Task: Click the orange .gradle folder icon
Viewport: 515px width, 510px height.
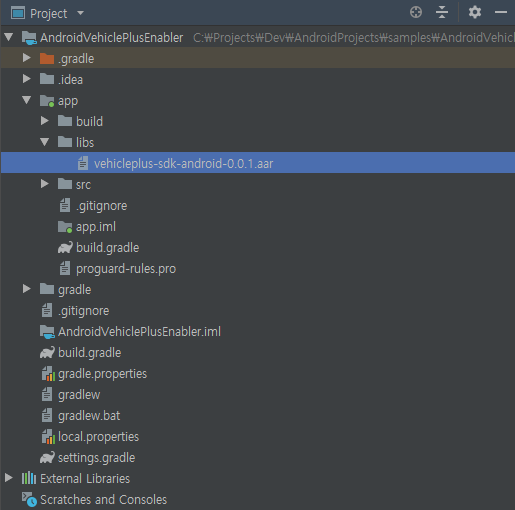Action: click(47, 58)
